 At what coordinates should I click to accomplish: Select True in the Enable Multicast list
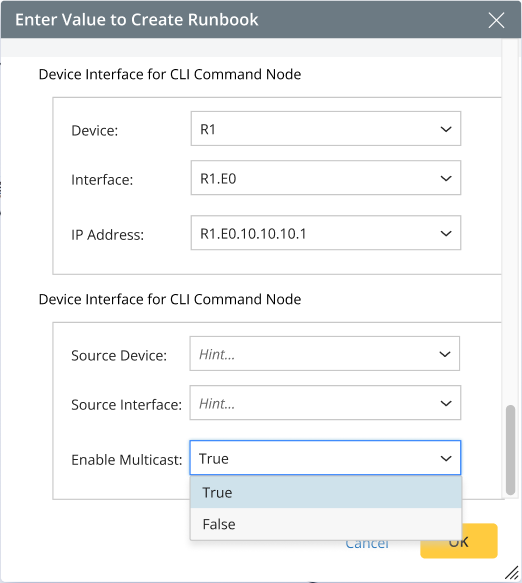pos(326,492)
